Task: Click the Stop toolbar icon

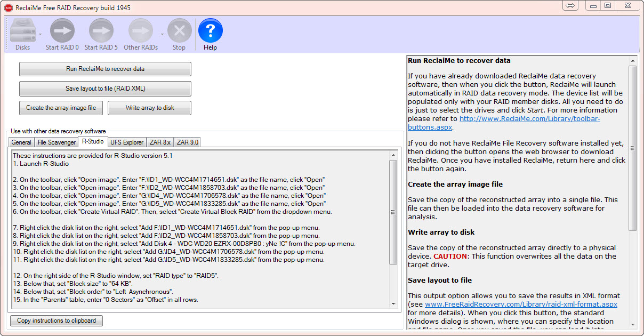Action: pos(179,31)
